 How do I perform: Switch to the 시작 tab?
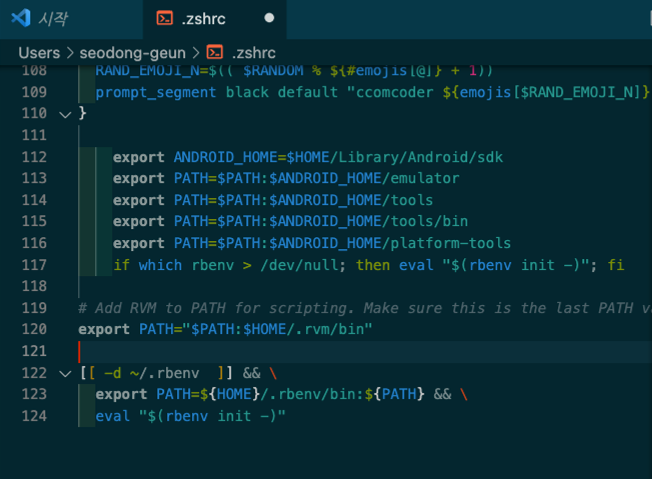[71, 19]
